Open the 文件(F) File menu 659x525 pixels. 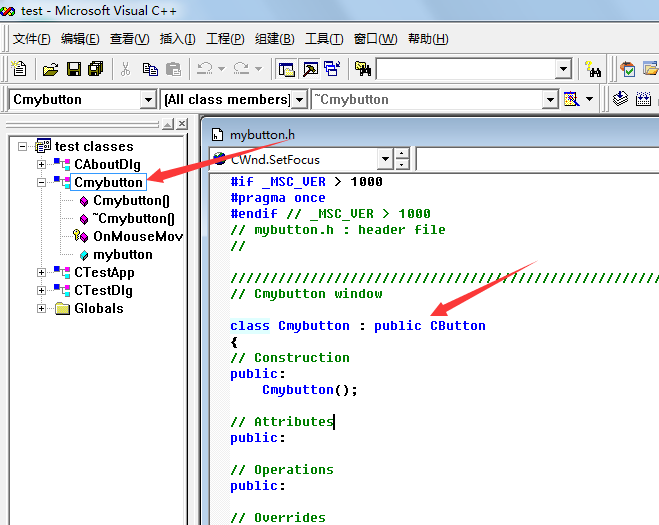(x=32, y=39)
